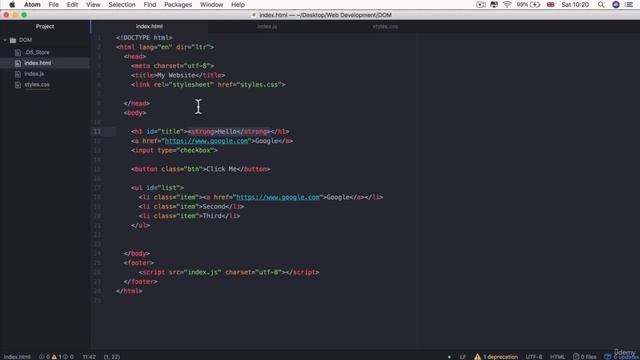The width and height of the screenshot is (640, 360).
Task: Click HTML grammar selector in status bar
Action: tap(557, 357)
